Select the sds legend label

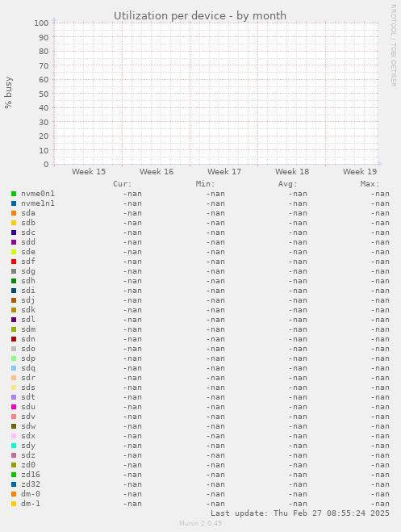click(x=28, y=387)
